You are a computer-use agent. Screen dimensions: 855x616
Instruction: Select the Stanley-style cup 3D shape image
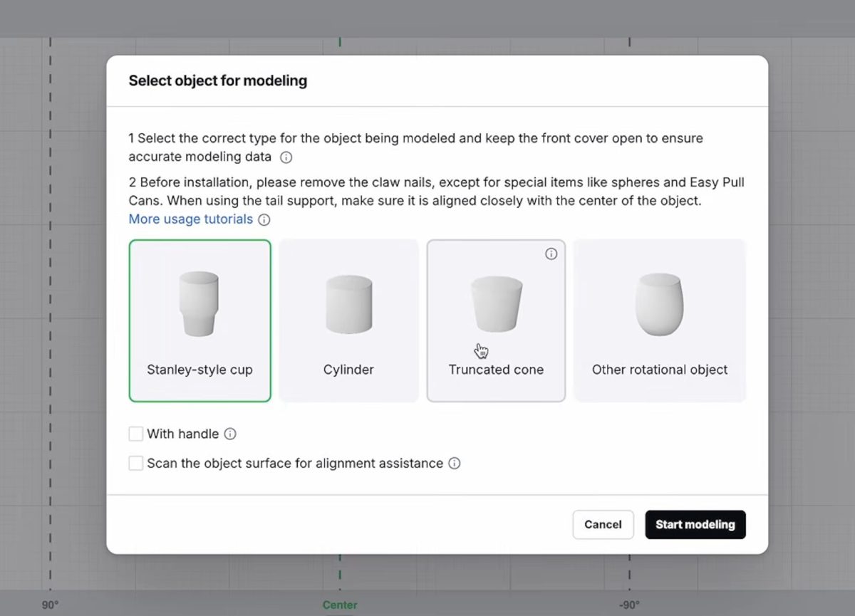pos(199,303)
